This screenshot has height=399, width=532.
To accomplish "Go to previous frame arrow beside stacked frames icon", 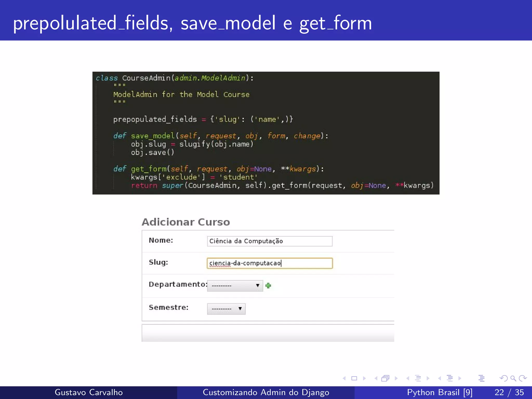I will (376, 378).
